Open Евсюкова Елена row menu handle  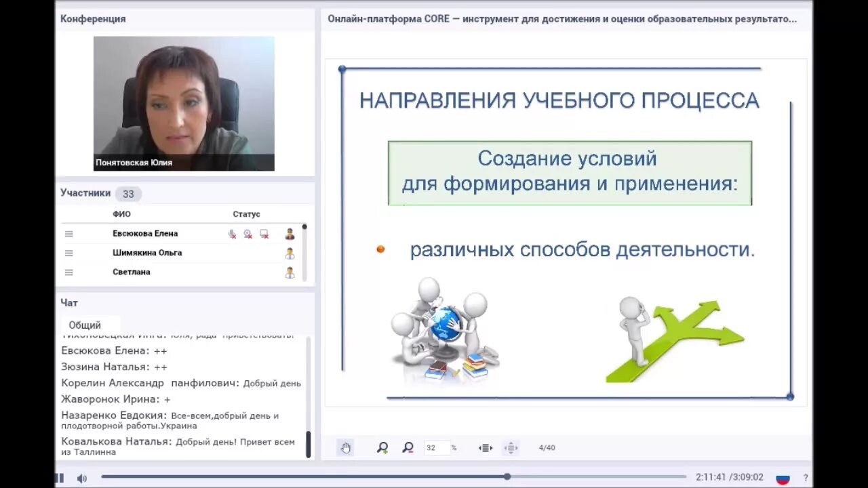pos(68,234)
